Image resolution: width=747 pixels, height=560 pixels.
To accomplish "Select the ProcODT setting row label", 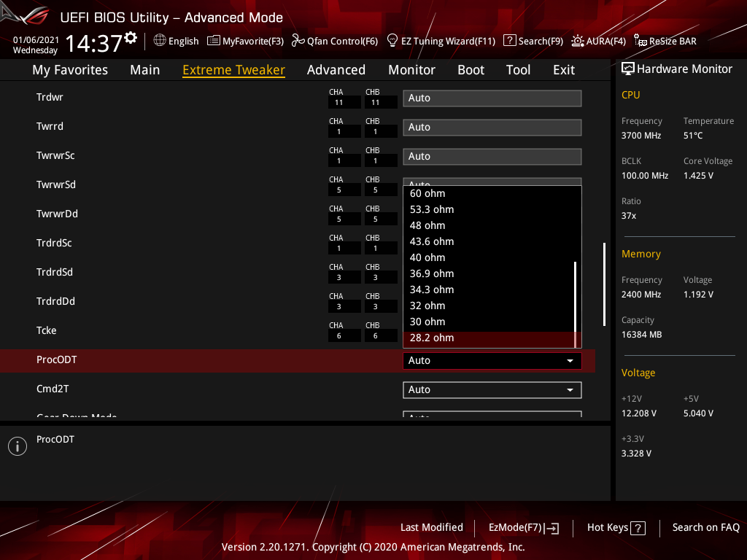I will pos(57,359).
